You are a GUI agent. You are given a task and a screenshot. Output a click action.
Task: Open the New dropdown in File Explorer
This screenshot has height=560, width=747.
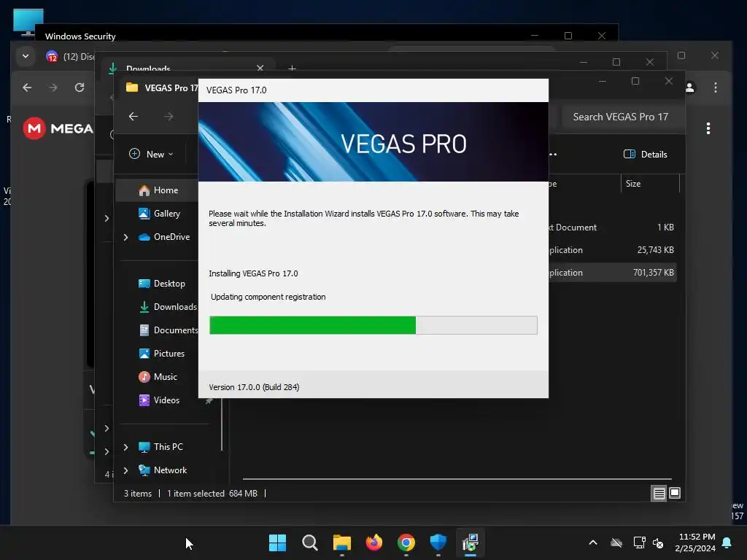pos(152,154)
